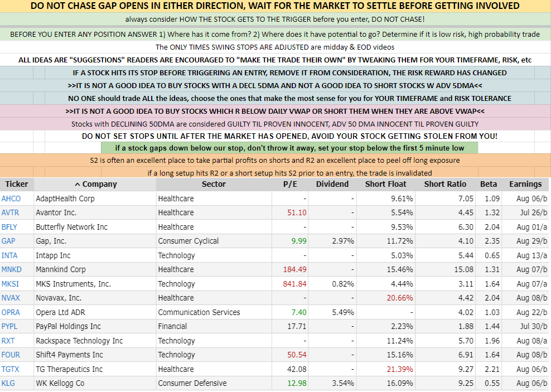Select the Avantor Inc. company cell
The height and width of the screenshot is (392, 551).
coord(95,212)
